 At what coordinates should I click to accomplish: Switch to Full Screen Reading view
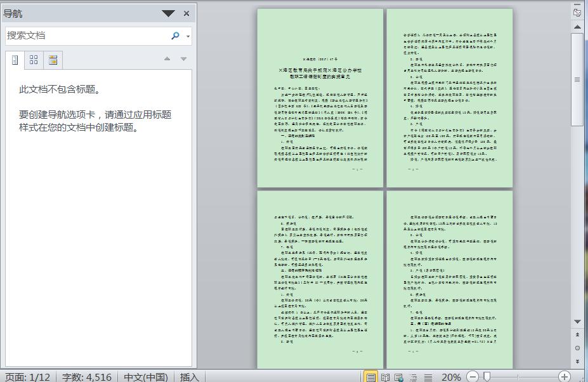click(385, 376)
